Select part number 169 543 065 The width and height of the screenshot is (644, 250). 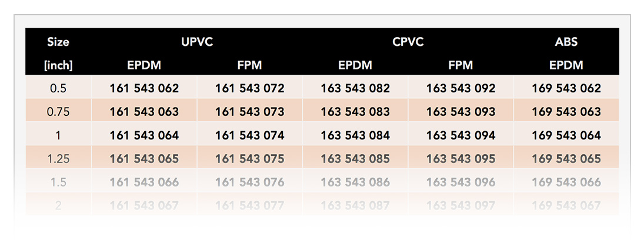[566, 158]
